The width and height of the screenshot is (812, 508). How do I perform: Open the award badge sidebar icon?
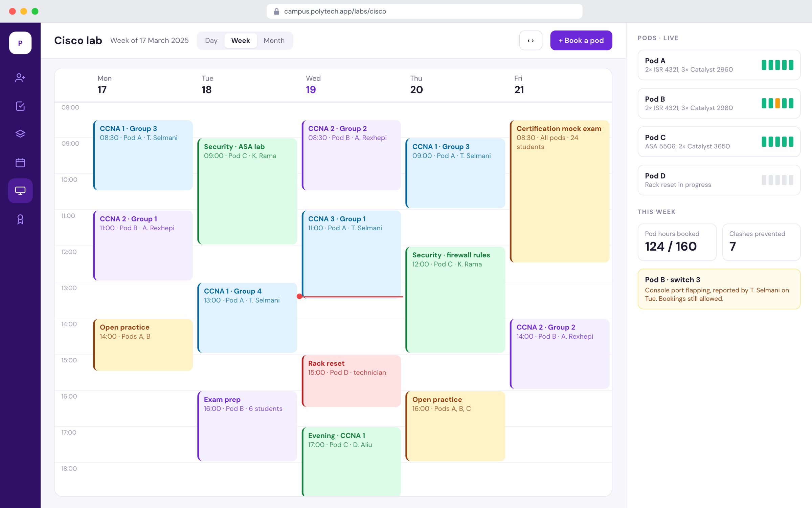point(20,219)
